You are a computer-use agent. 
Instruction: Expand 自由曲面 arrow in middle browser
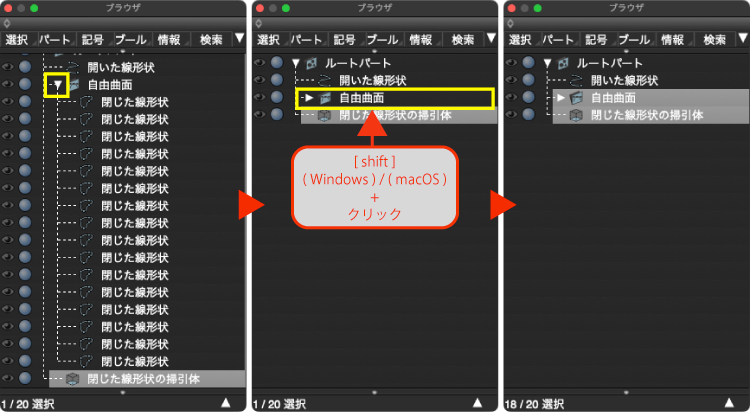tap(309, 98)
